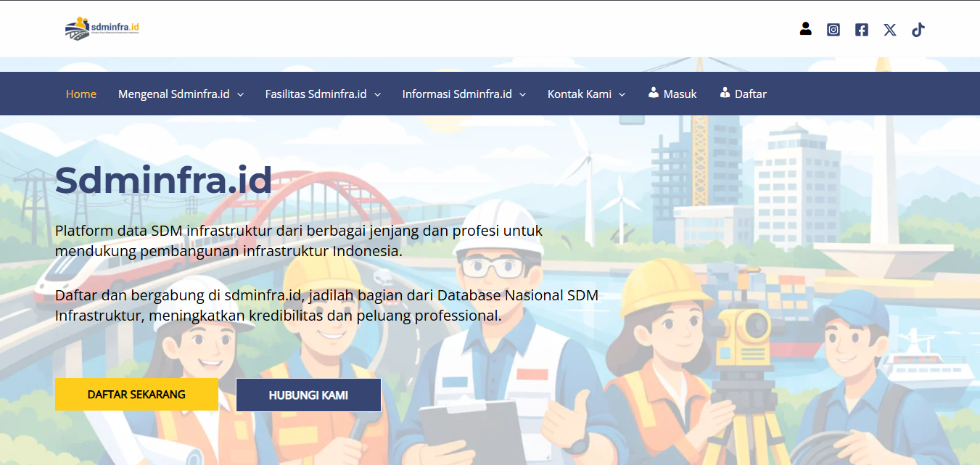
Task: Expand the Informasi Sdminfra.id chevron
Action: pos(522,94)
